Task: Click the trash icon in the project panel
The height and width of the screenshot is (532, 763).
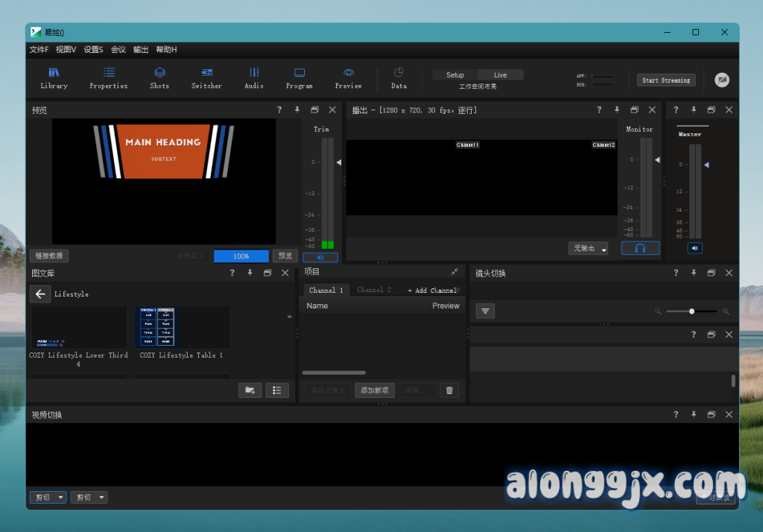Action: pos(449,390)
